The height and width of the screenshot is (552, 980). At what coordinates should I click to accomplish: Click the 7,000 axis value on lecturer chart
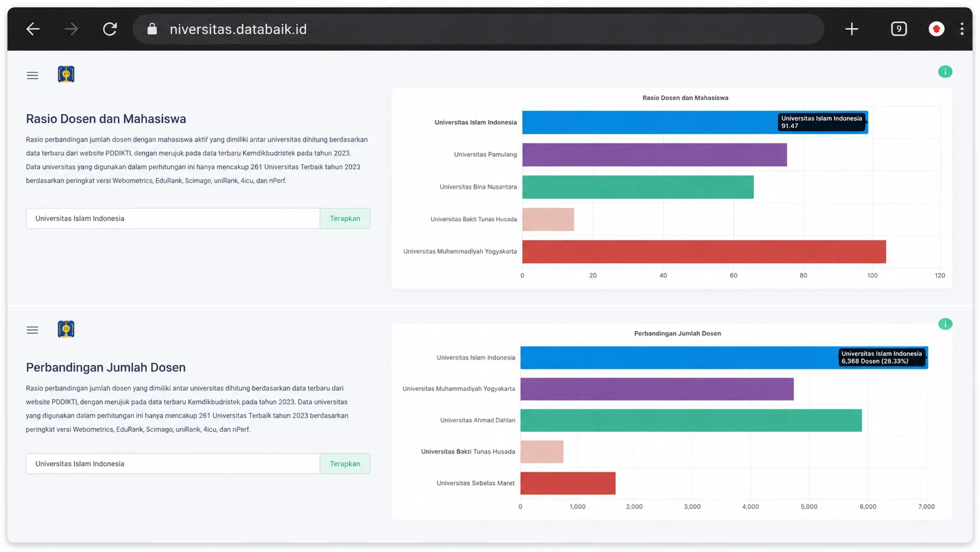[x=926, y=506]
